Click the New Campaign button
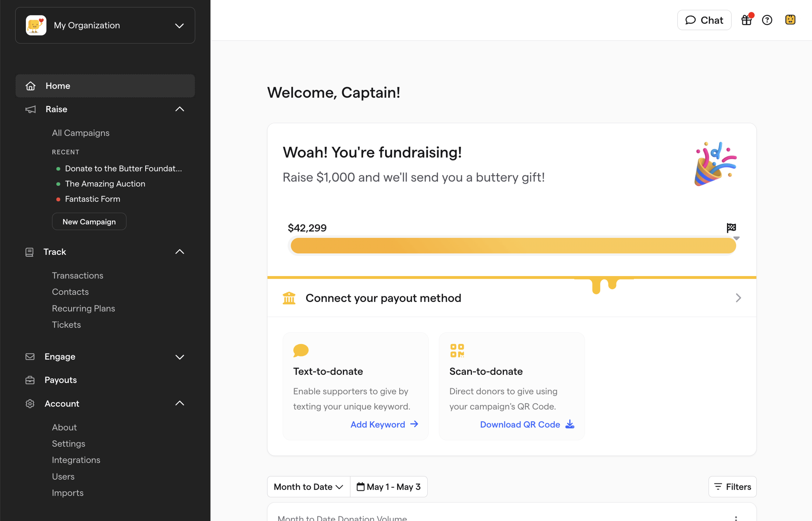 [x=89, y=221]
